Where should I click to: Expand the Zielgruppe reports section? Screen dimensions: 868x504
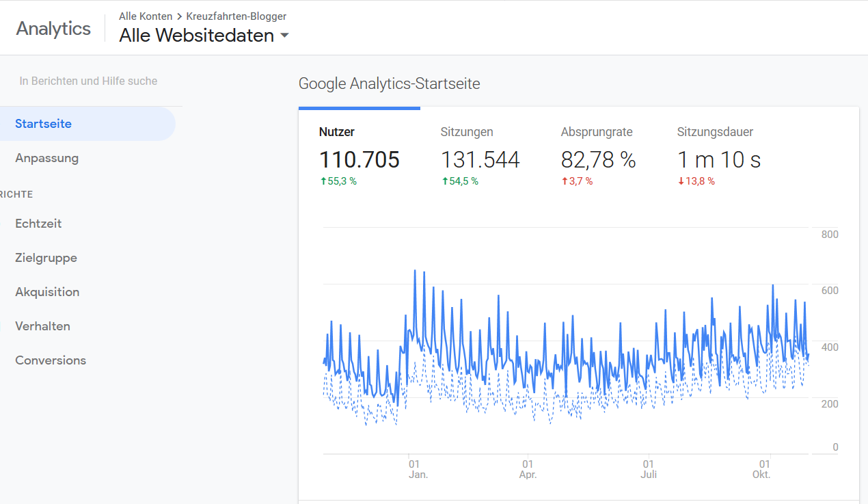click(x=46, y=258)
